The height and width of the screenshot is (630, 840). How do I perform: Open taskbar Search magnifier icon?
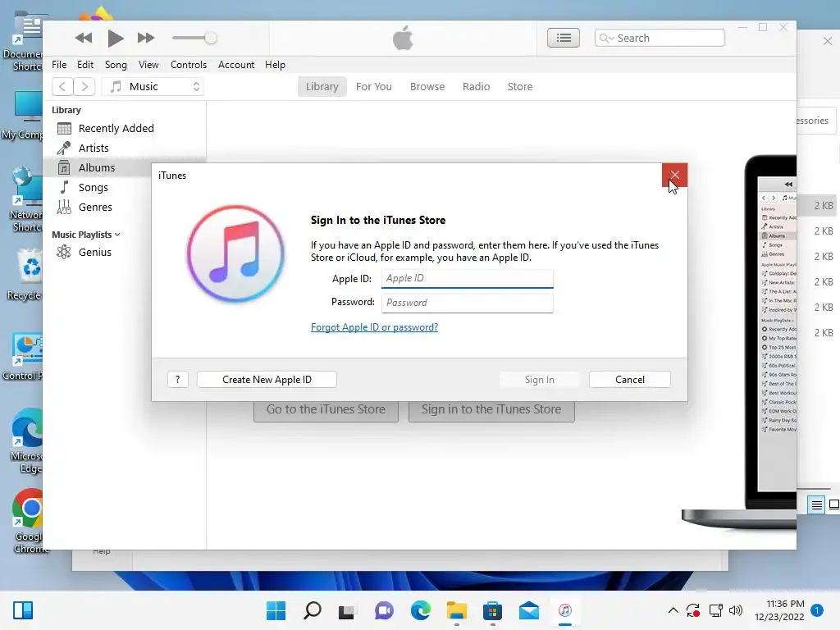click(x=313, y=610)
